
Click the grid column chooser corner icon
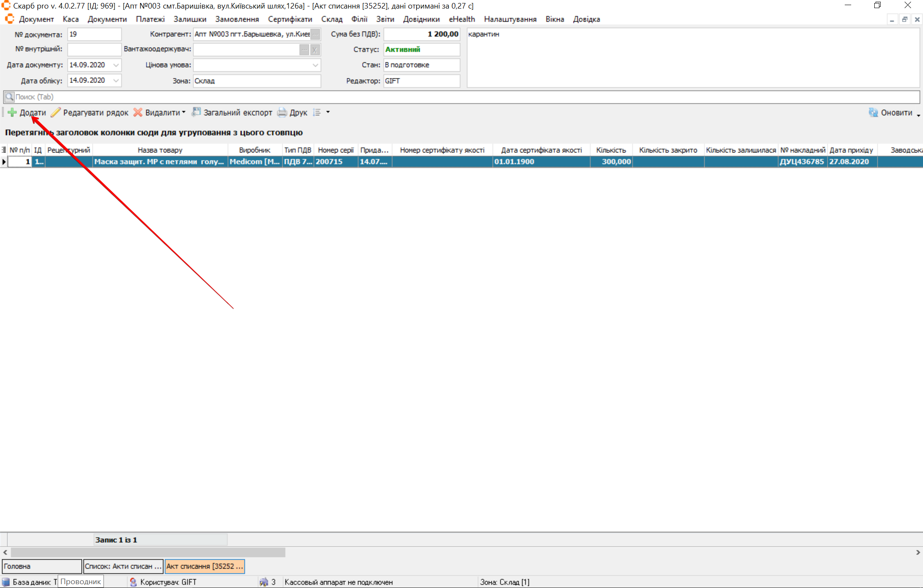pos(4,150)
